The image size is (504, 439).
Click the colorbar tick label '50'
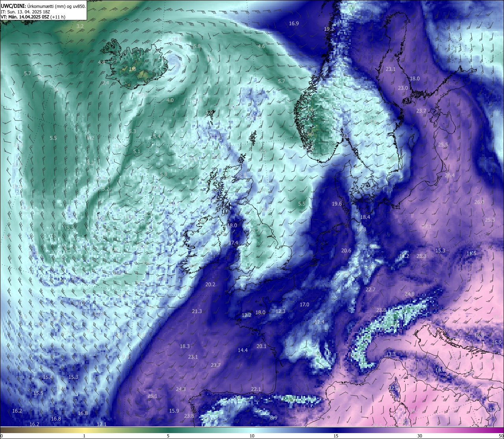501,436
